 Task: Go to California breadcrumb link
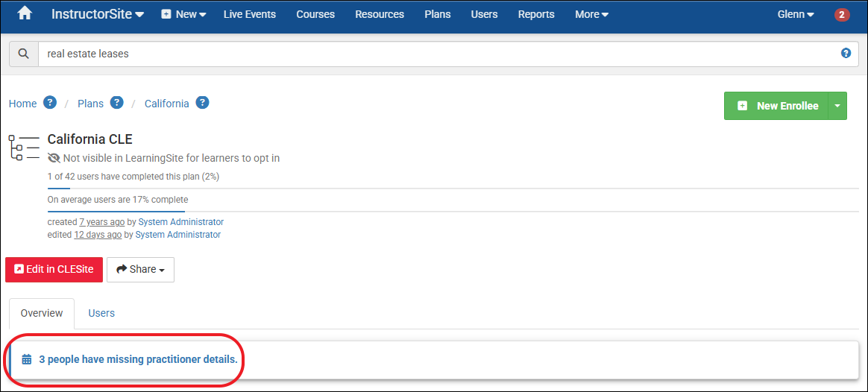(166, 104)
